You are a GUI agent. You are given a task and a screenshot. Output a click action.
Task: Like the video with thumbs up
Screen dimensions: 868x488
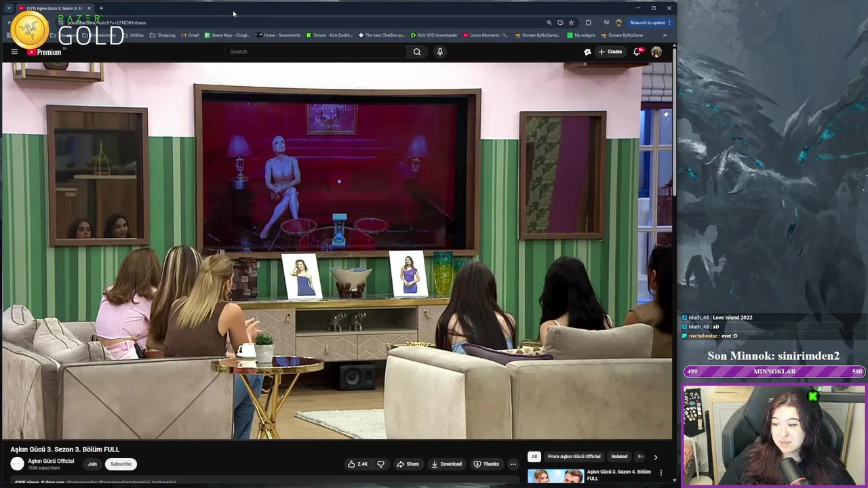(357, 464)
